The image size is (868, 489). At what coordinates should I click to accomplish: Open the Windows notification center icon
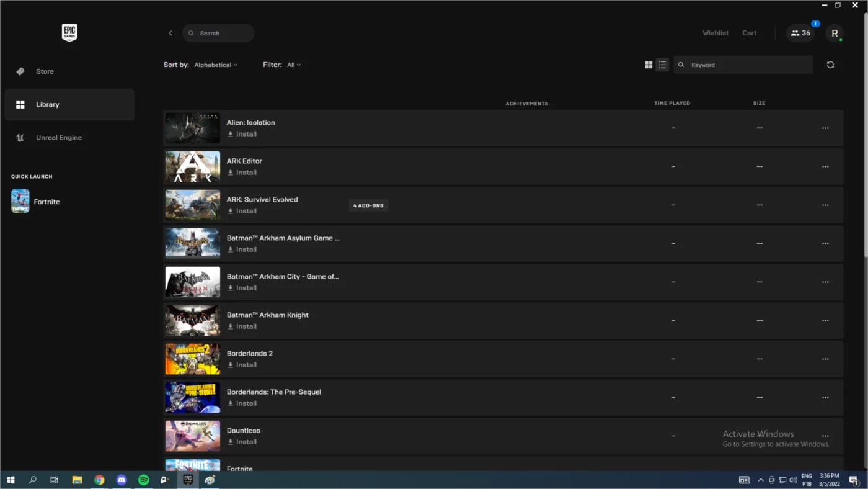pyautogui.click(x=853, y=480)
